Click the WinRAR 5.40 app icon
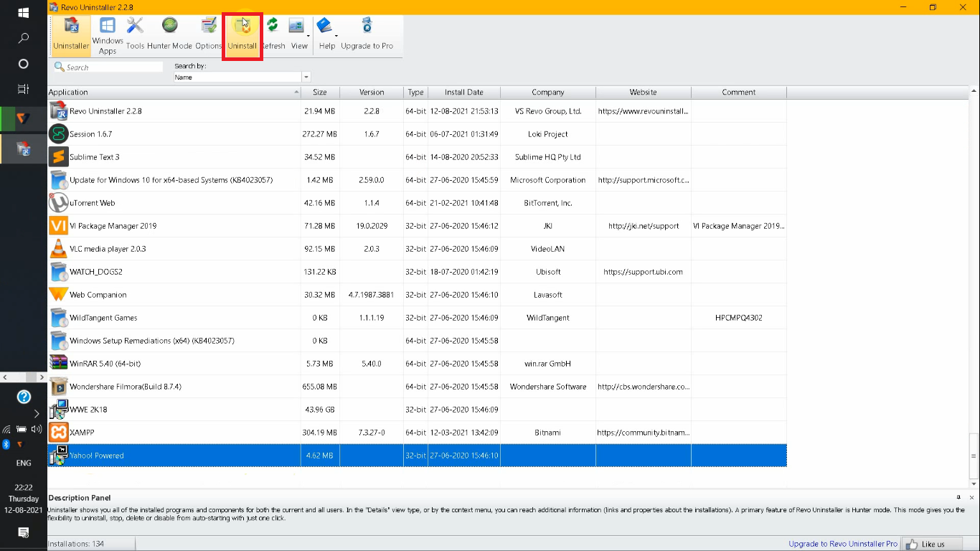Image resolution: width=980 pixels, height=551 pixels. (x=58, y=364)
